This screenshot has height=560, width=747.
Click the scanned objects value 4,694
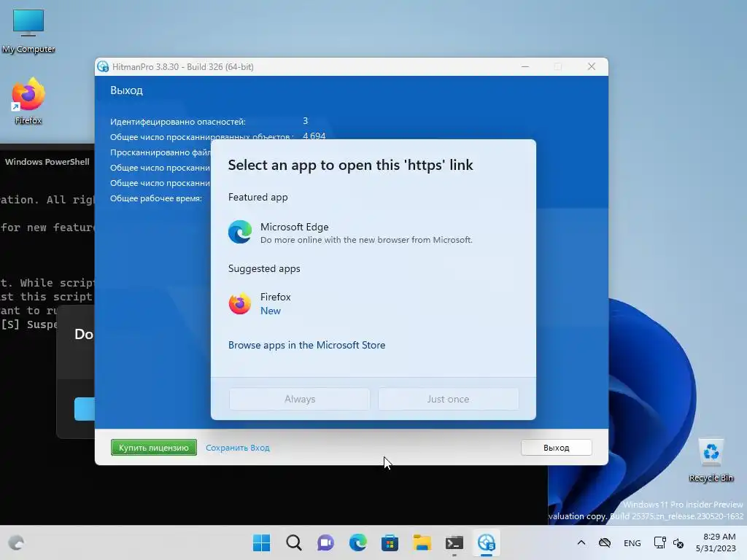click(314, 136)
